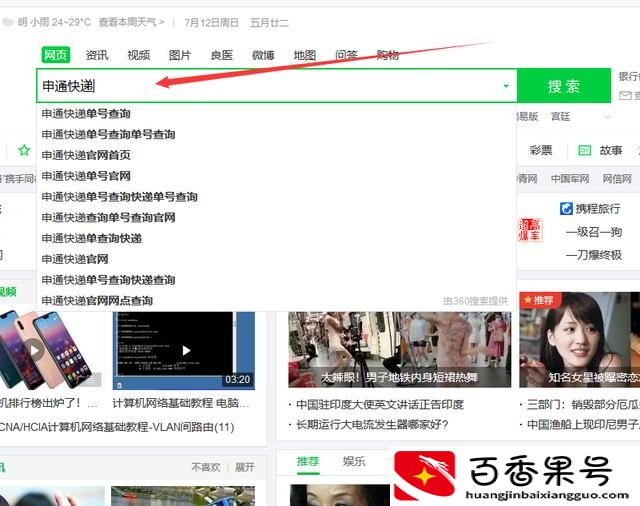Play the 03:20 network tutorial video

click(x=184, y=350)
